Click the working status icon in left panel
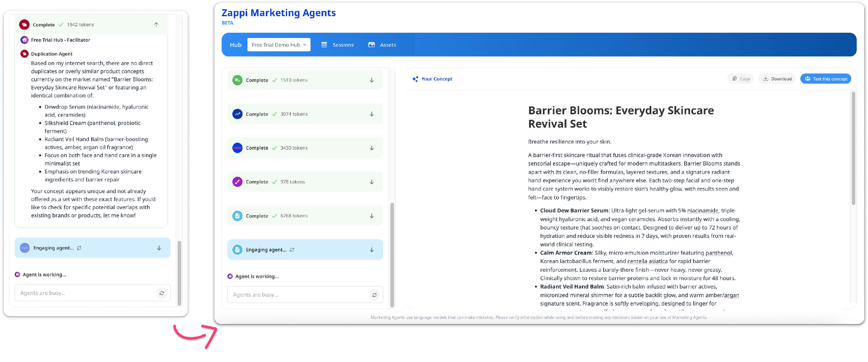This screenshot has width=868, height=362. [x=17, y=275]
